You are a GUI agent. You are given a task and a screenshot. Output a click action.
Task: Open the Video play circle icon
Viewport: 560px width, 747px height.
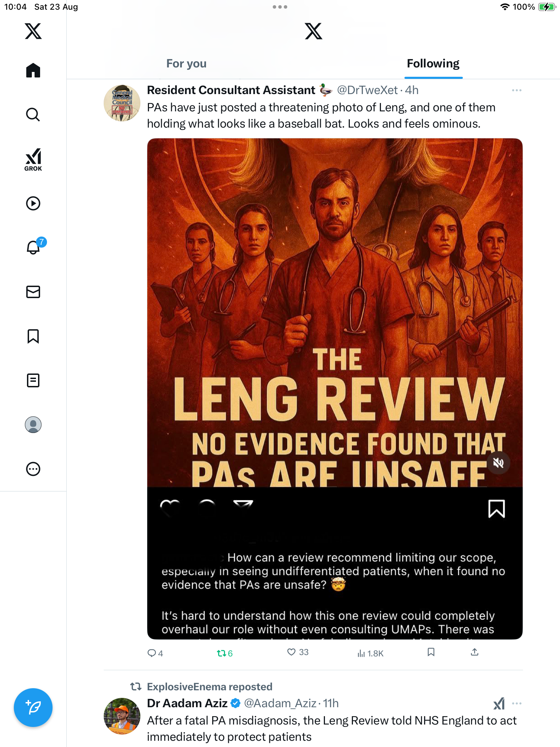pos(33,203)
